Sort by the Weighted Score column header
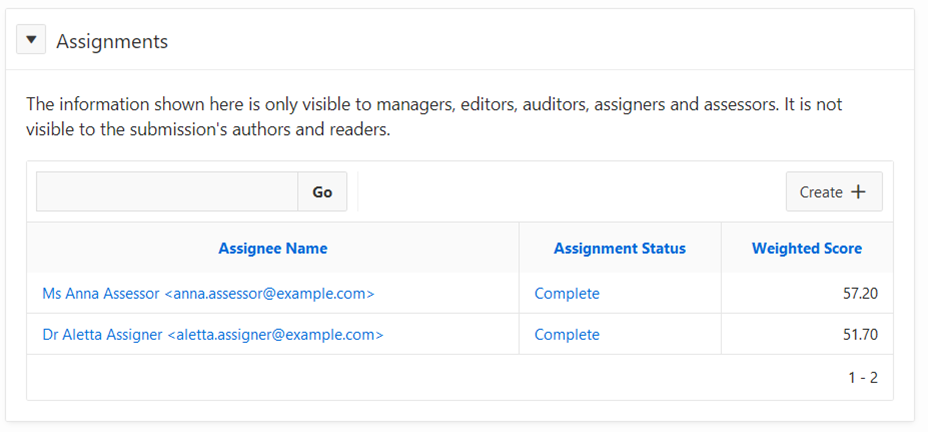Screen dimensions: 928x432 pos(806,248)
